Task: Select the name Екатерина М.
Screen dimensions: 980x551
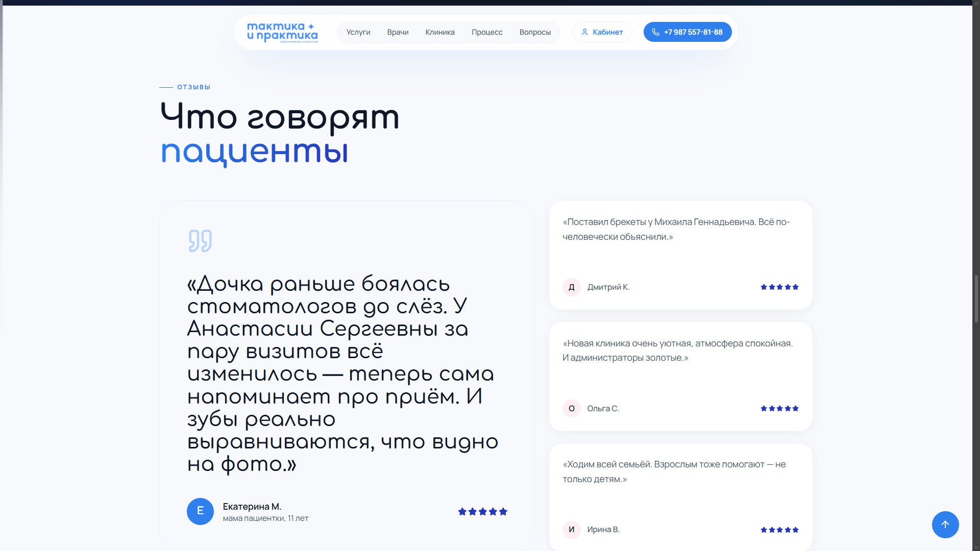Action: pyautogui.click(x=252, y=507)
